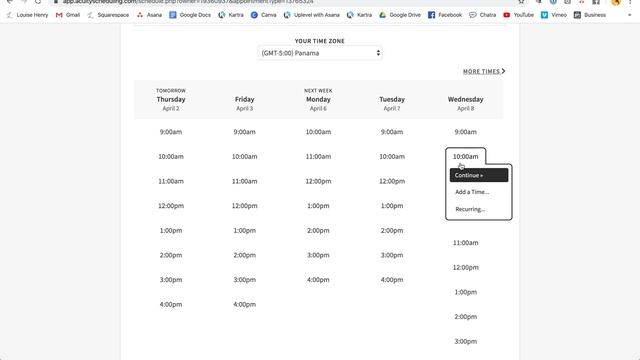Open the Louise Henry bookmark
This screenshot has width=640, height=360.
[x=27, y=15]
